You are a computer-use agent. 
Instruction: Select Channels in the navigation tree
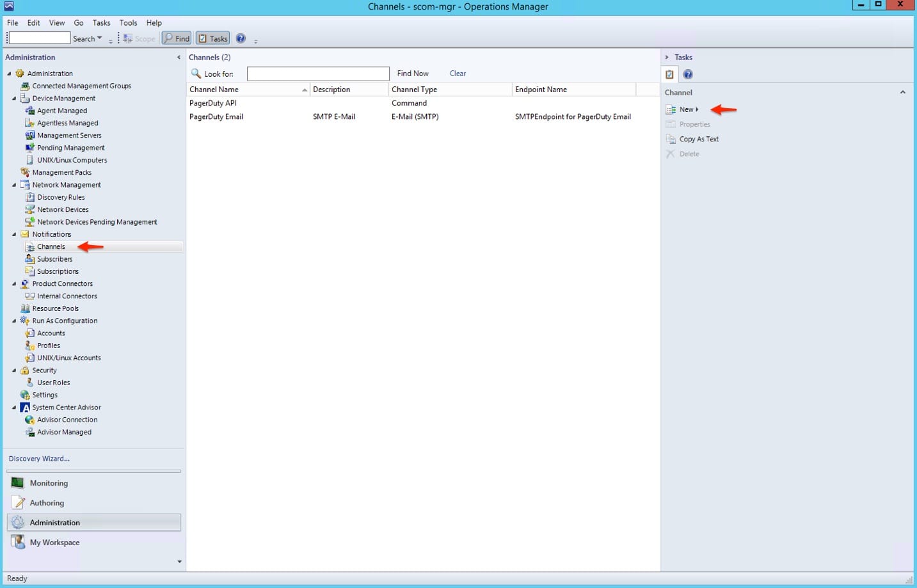point(51,247)
